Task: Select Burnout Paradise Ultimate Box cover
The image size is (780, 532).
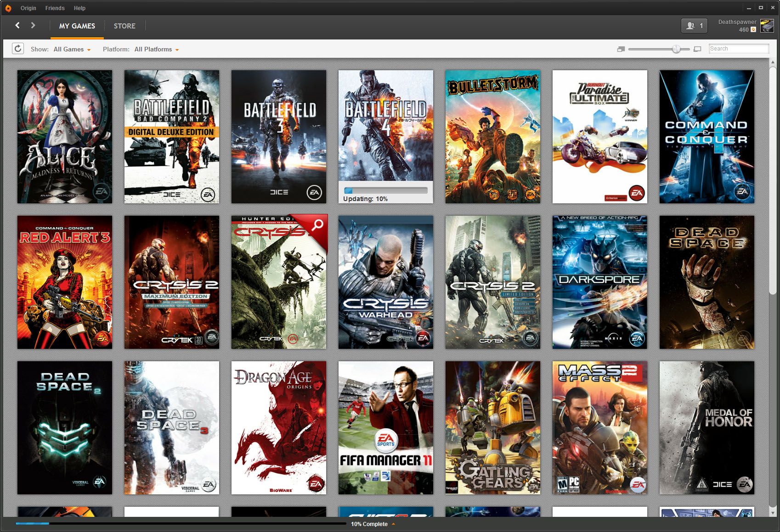Action: [600, 137]
